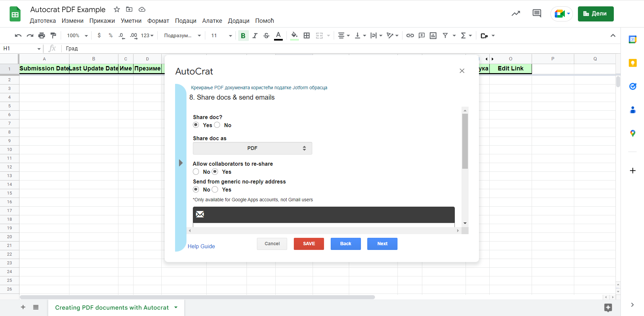This screenshot has width=644, height=316.
Task: Open the Functions sigma icon
Action: coord(464,36)
